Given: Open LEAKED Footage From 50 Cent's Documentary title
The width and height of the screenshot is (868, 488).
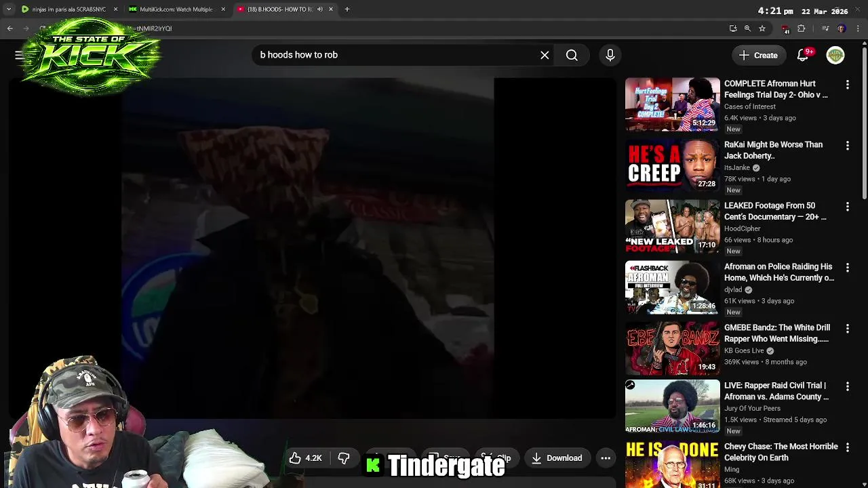Looking at the screenshot, I should 775,211.
